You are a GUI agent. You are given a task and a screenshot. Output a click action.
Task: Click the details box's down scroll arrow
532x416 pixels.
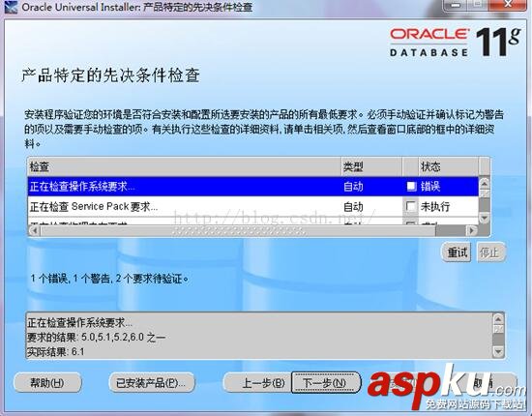click(498, 351)
